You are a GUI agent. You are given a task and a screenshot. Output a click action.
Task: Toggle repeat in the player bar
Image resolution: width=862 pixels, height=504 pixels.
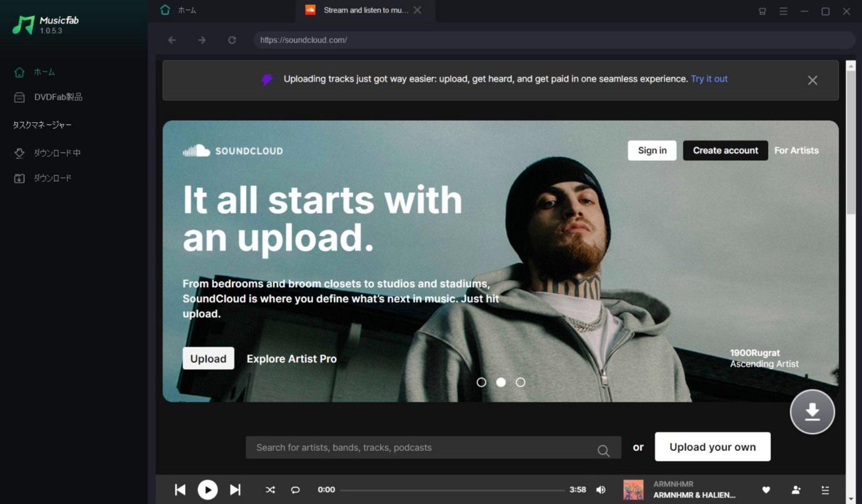(295, 490)
